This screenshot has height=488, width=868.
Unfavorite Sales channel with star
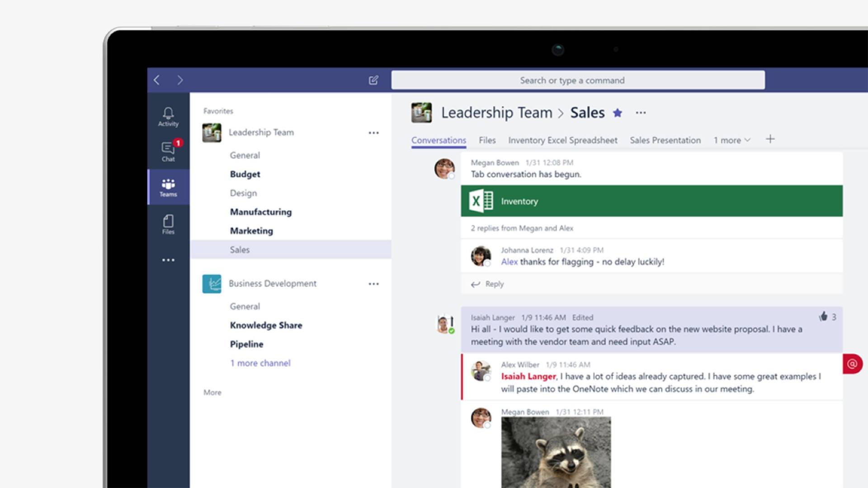[x=617, y=113]
